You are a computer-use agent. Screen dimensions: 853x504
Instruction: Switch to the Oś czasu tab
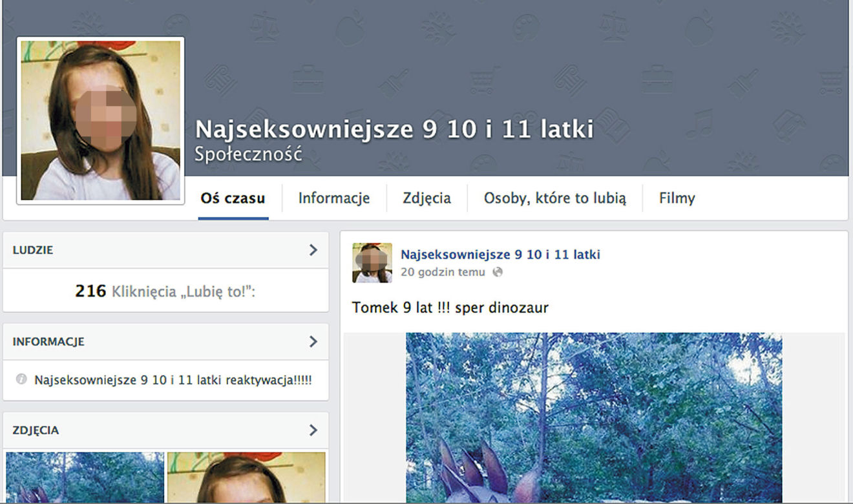click(x=233, y=198)
